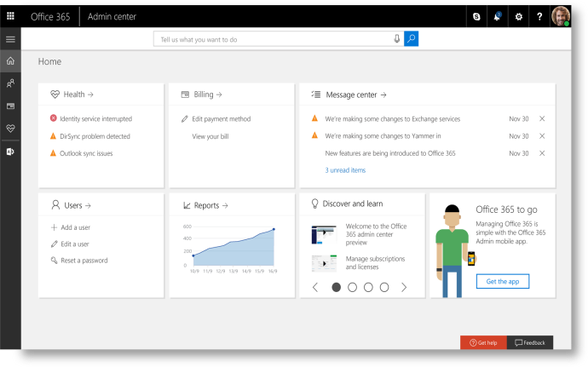The image size is (588, 367).
Task: Open 'Manage subscriptions and licenses' text link
Action: point(375,263)
